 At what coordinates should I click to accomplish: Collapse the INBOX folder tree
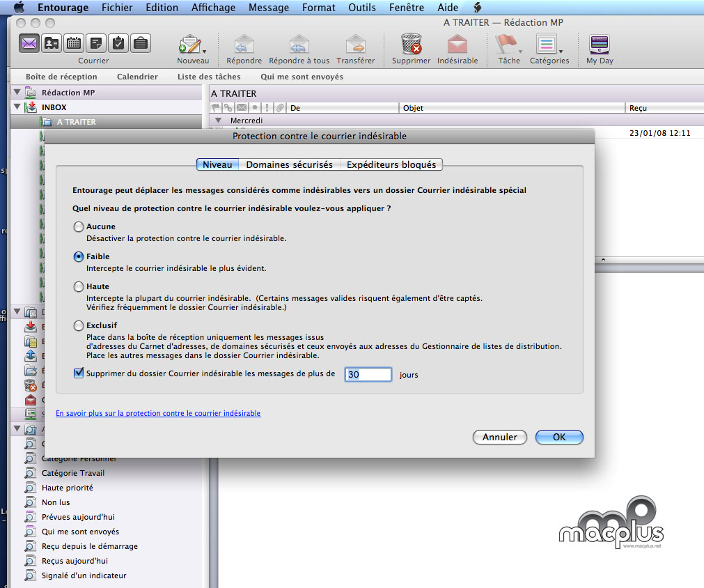point(17,107)
